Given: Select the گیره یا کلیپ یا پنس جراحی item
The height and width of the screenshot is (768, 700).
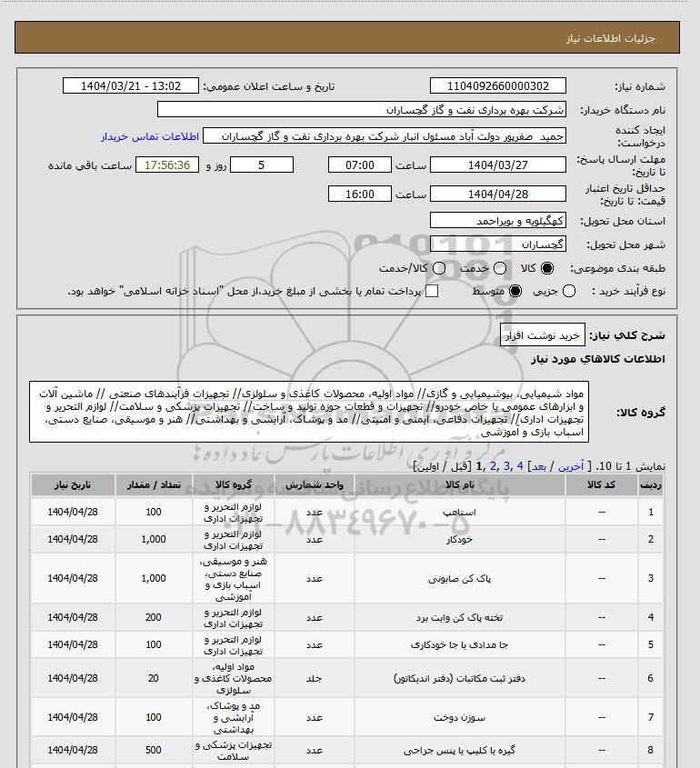Looking at the screenshot, I should [459, 751].
